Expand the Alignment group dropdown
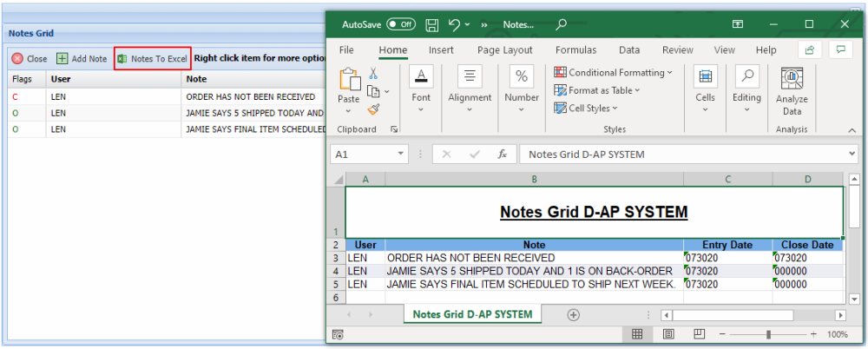Viewport: 868px width, 349px height. [470, 109]
